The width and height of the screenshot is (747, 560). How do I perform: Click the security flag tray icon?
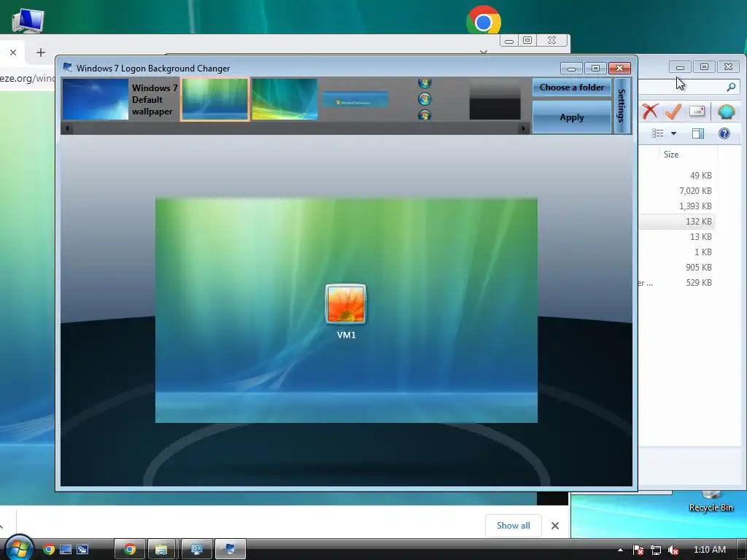click(x=638, y=550)
